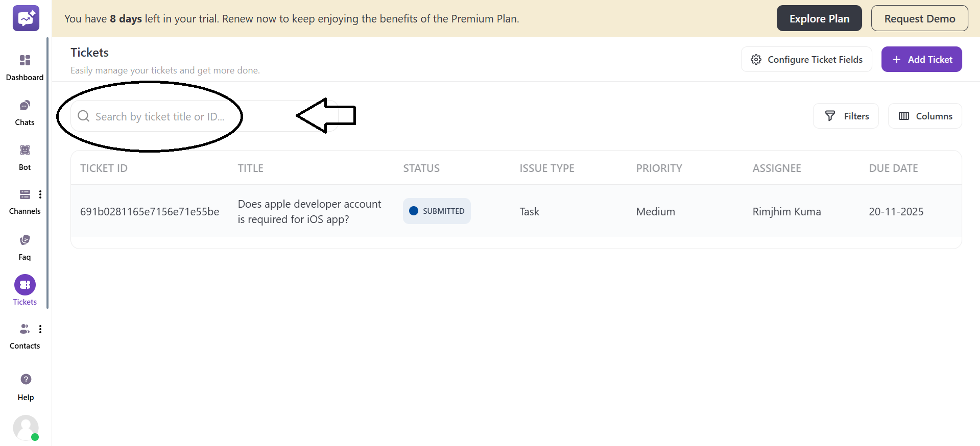
Task: Open the Bot section icon
Action: (x=25, y=150)
